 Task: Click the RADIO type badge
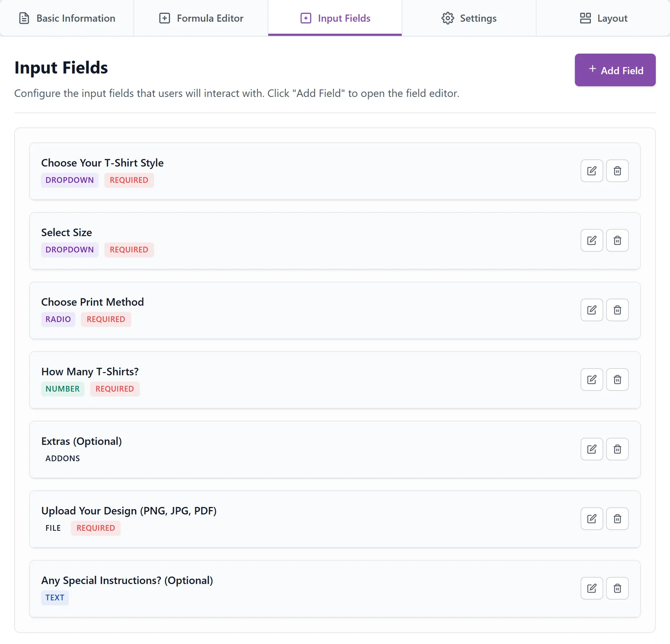(58, 319)
